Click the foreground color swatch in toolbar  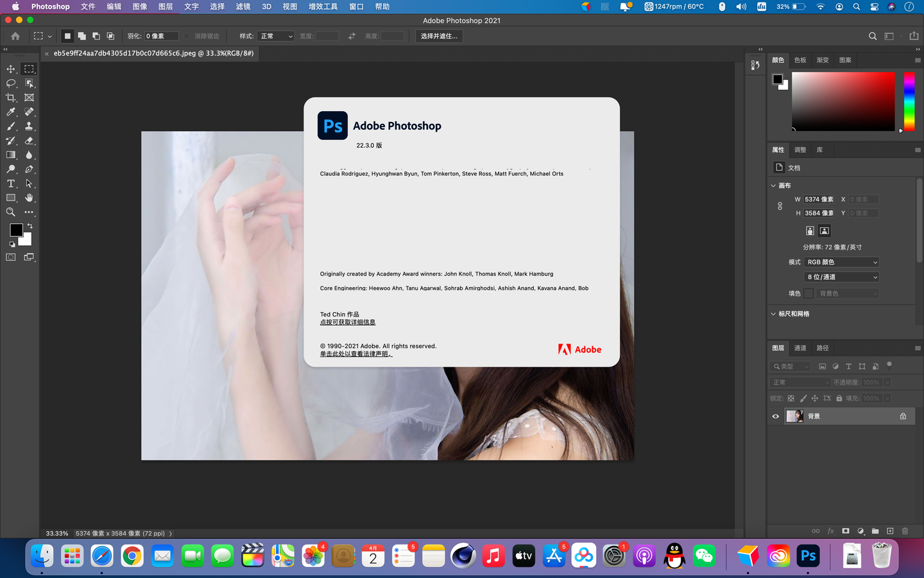[16, 230]
